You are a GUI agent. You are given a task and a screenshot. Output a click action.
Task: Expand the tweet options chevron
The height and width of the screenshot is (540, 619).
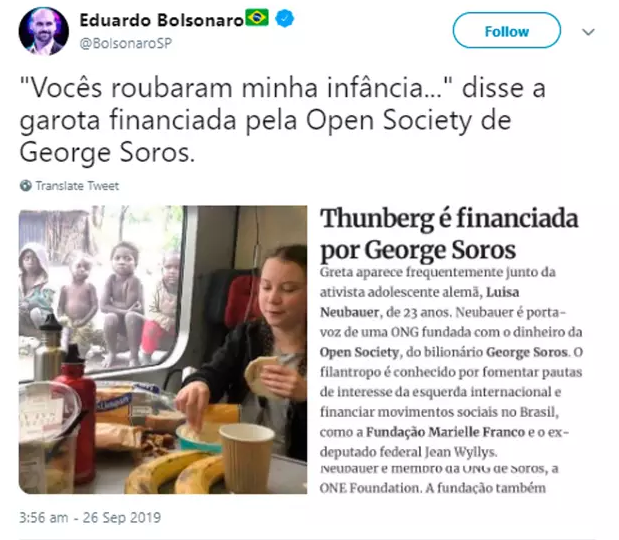pos(588,32)
